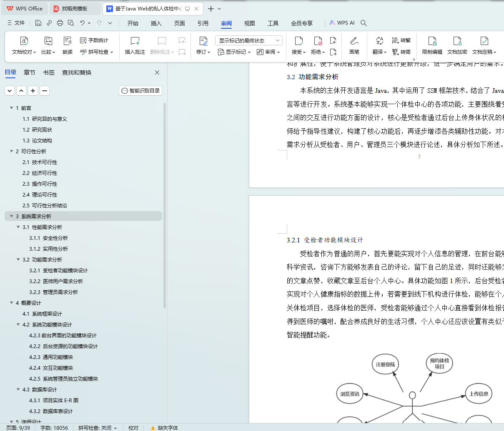Image resolution: width=504 pixels, height=431 pixels.
Task: Close the navigation pane with X
Action: coord(157,72)
